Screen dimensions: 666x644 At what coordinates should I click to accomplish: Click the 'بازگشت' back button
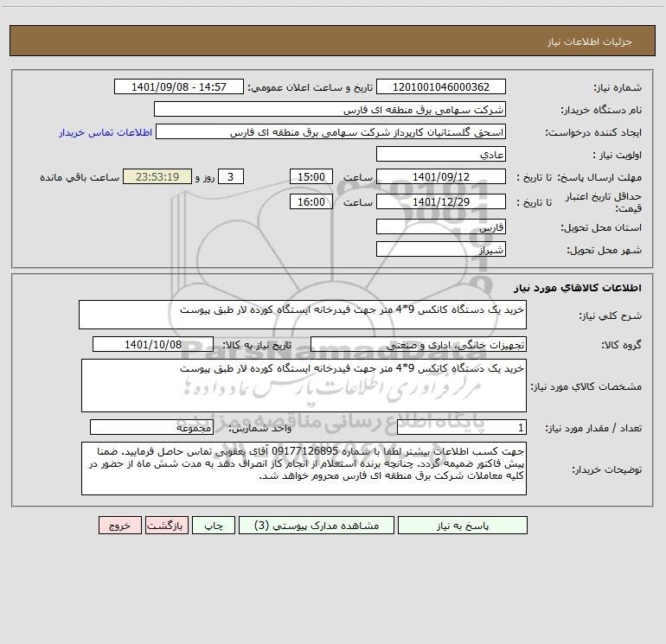point(166,526)
